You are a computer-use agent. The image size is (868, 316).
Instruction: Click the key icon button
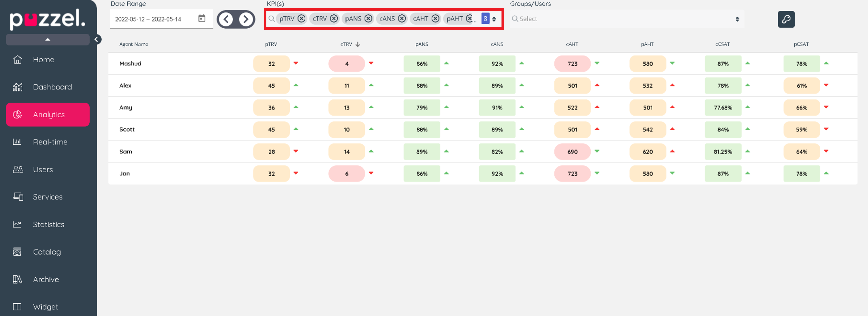(786, 19)
